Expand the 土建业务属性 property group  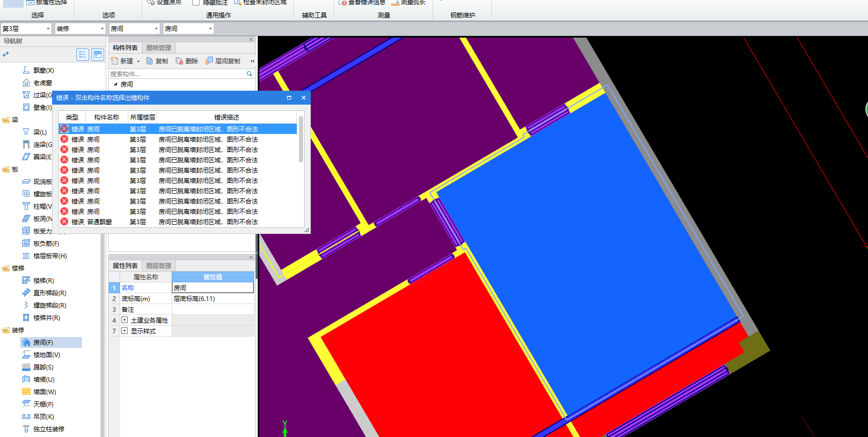tap(124, 320)
